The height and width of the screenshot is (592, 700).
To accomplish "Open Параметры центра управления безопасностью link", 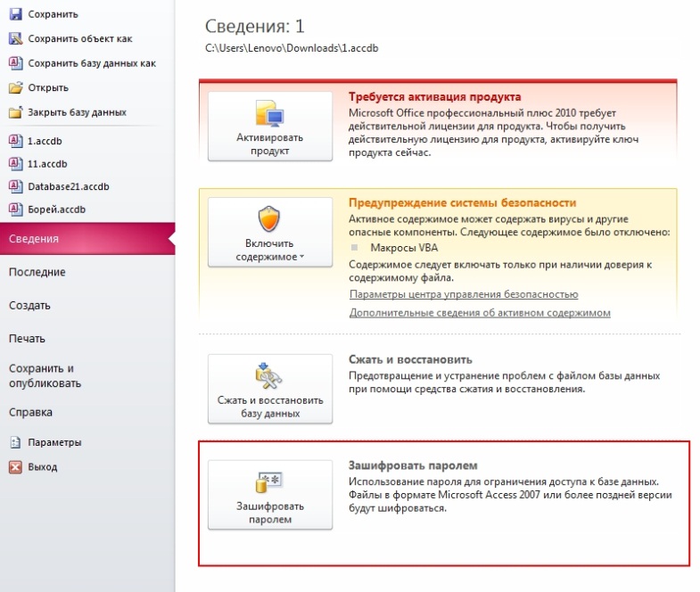I will tap(464, 294).
